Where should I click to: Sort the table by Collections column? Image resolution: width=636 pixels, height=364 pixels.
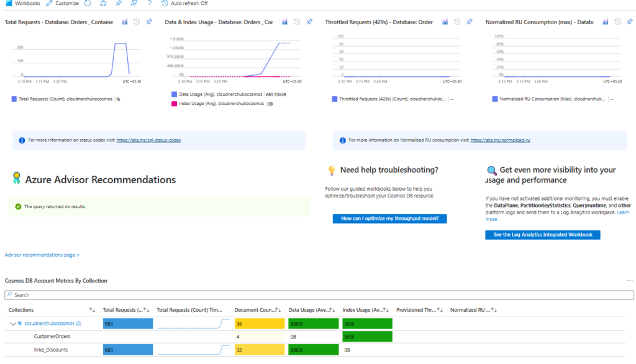point(92,309)
